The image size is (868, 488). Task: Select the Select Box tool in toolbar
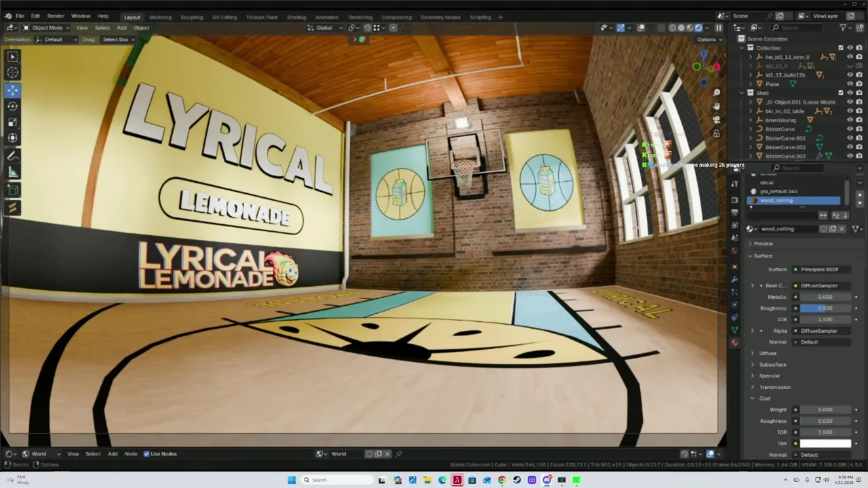13,56
